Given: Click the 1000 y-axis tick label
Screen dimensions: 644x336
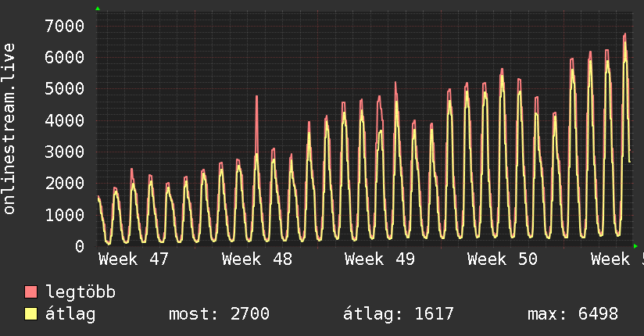Looking at the screenshot, I should pos(64,215).
